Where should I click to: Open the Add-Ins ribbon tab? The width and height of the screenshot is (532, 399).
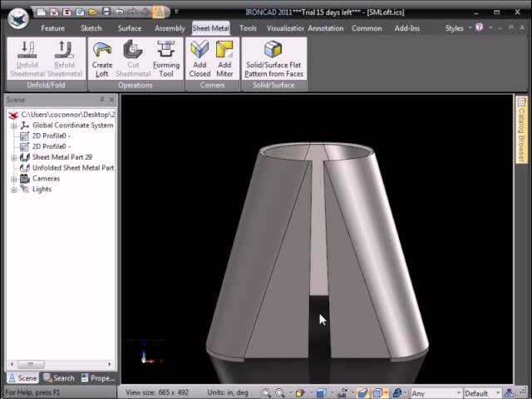[407, 28]
